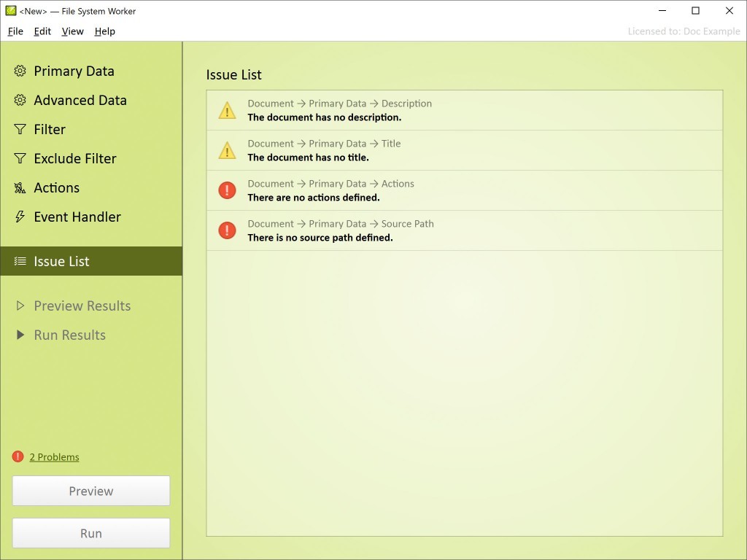The height and width of the screenshot is (560, 747).
Task: Click the gear icon beside Advanced Data
Action: 20,101
